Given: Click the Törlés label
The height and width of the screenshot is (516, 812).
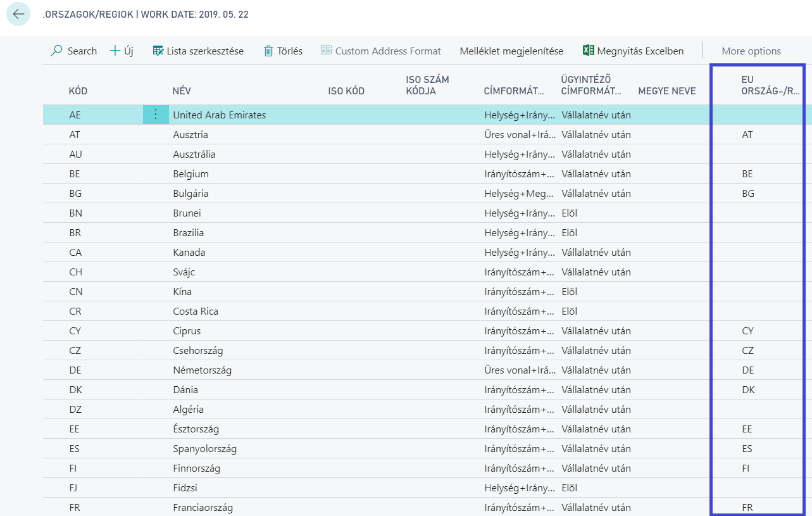Looking at the screenshot, I should [x=290, y=51].
